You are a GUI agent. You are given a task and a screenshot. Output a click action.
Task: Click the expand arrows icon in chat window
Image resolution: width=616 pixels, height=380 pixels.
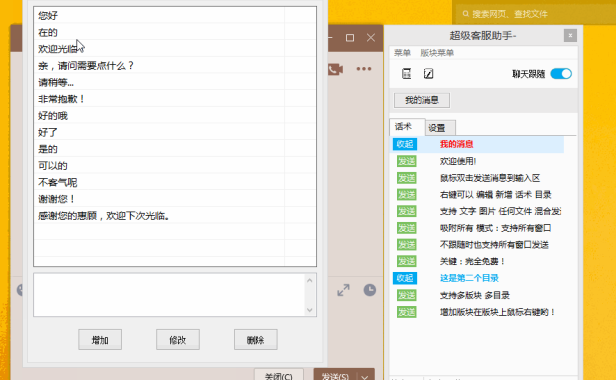[343, 290]
